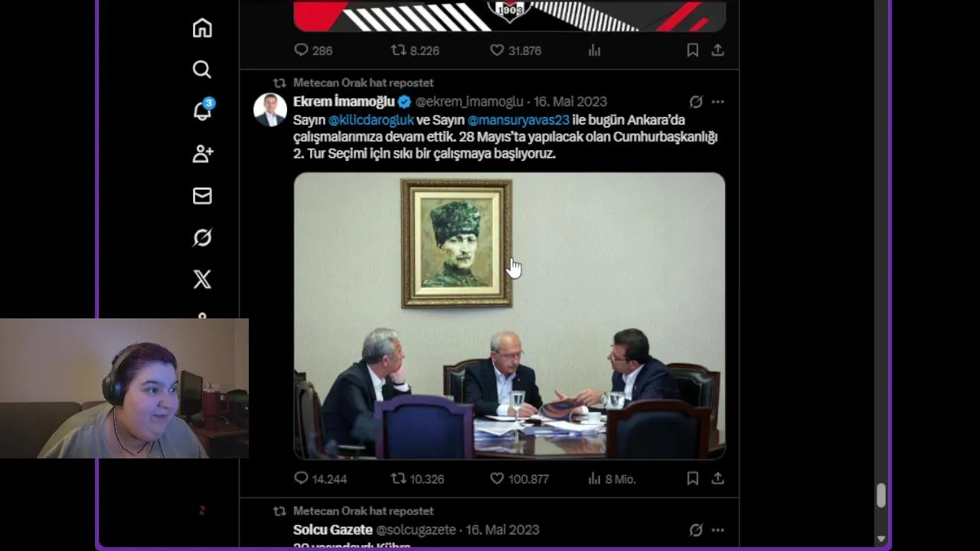This screenshot has height=551, width=980.
Task: Open Notifications bell with 3 badge
Action: click(202, 111)
